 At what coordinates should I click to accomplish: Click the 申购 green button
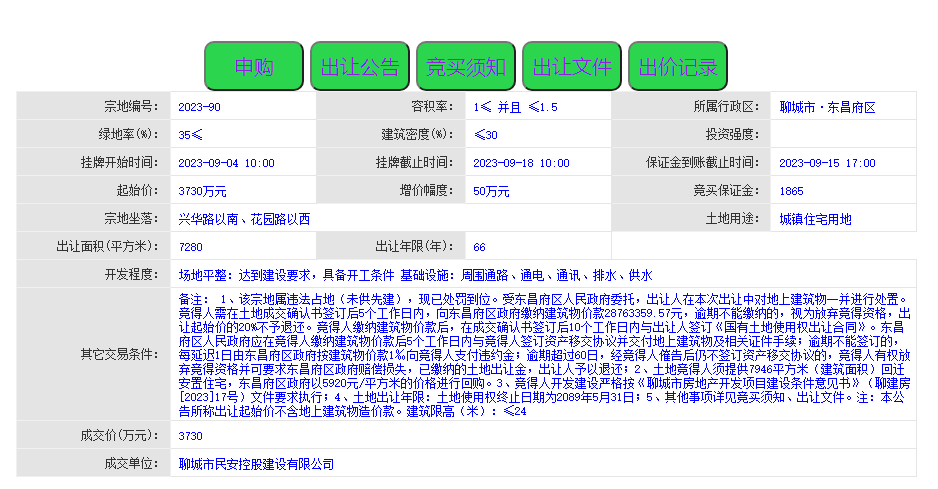tap(253, 67)
